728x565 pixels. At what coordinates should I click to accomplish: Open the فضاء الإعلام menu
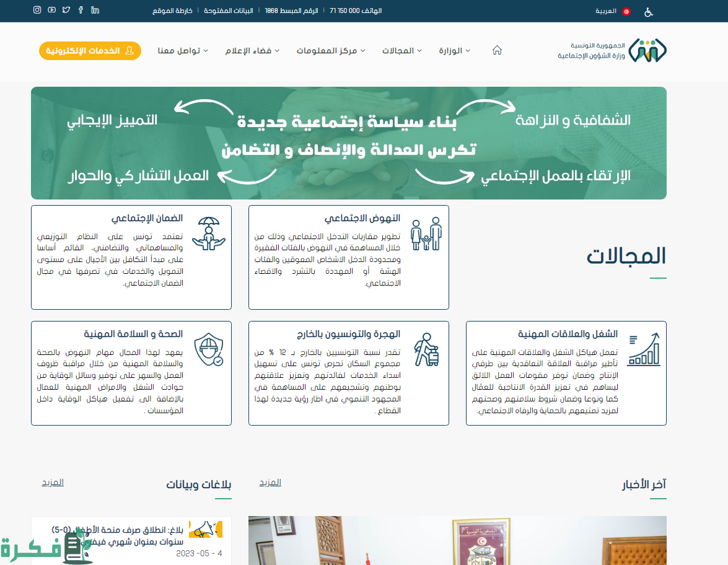coord(252,51)
